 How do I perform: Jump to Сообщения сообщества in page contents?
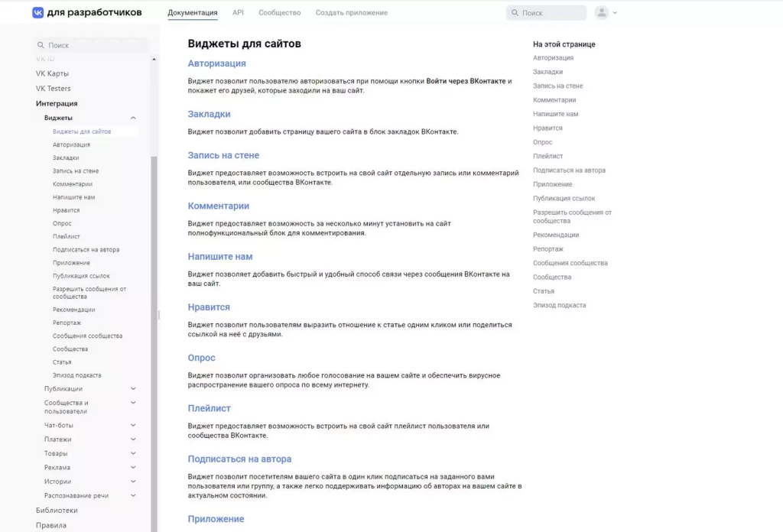(570, 263)
